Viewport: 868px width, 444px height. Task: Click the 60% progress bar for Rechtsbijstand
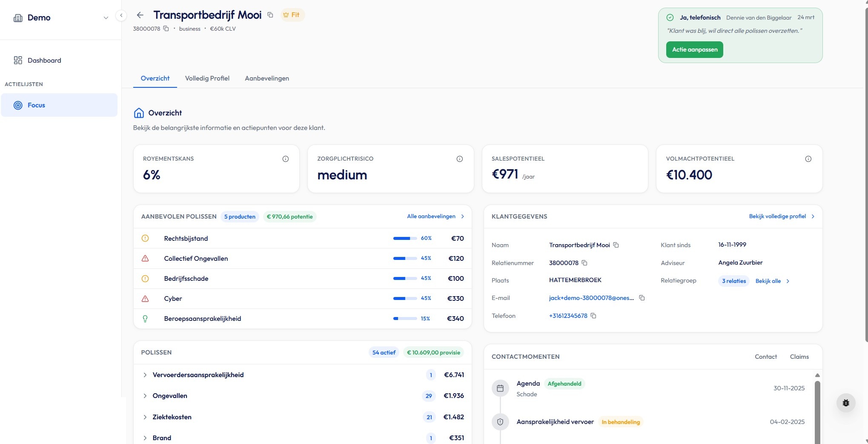[405, 239]
